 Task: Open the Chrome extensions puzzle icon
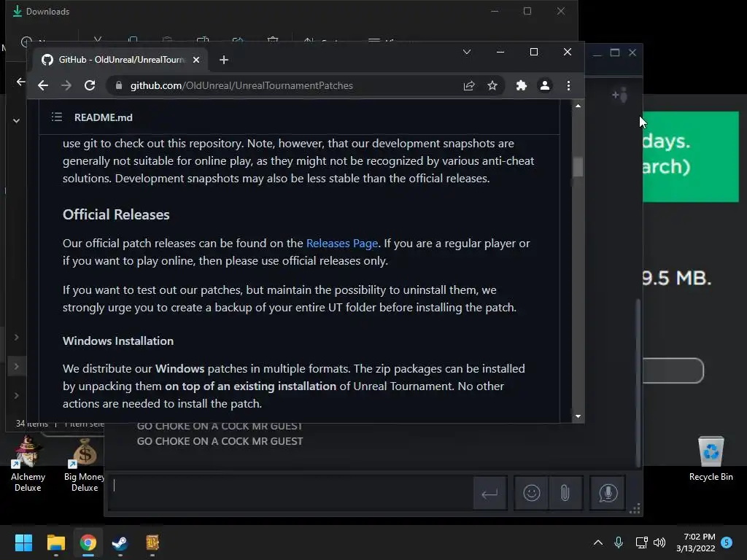521,86
